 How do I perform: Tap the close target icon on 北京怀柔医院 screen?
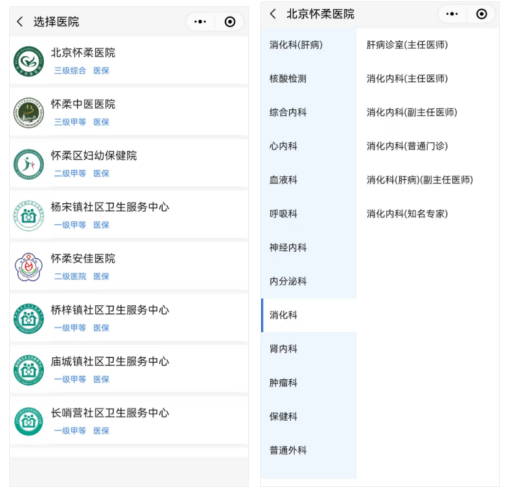(x=481, y=14)
